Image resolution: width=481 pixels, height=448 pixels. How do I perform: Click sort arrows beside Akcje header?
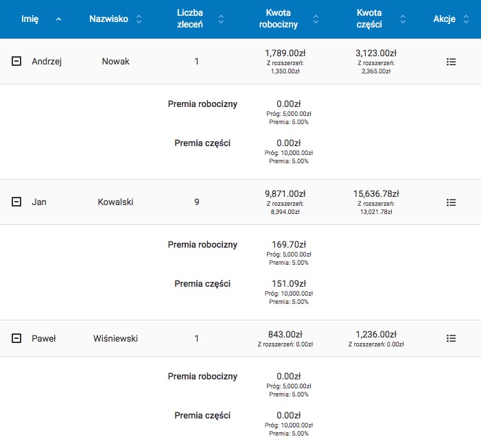466,19
